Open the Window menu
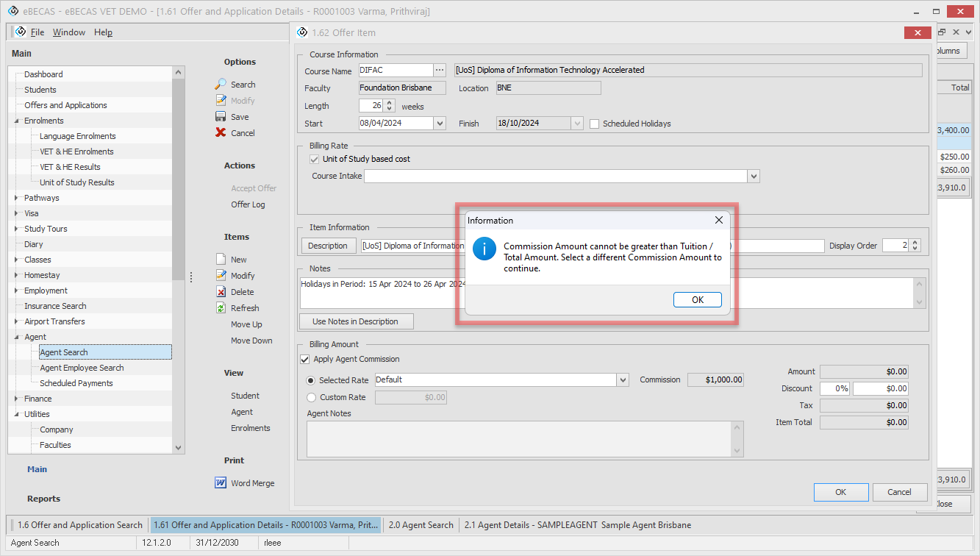Screen dimensions: 980x556 [x=68, y=32]
